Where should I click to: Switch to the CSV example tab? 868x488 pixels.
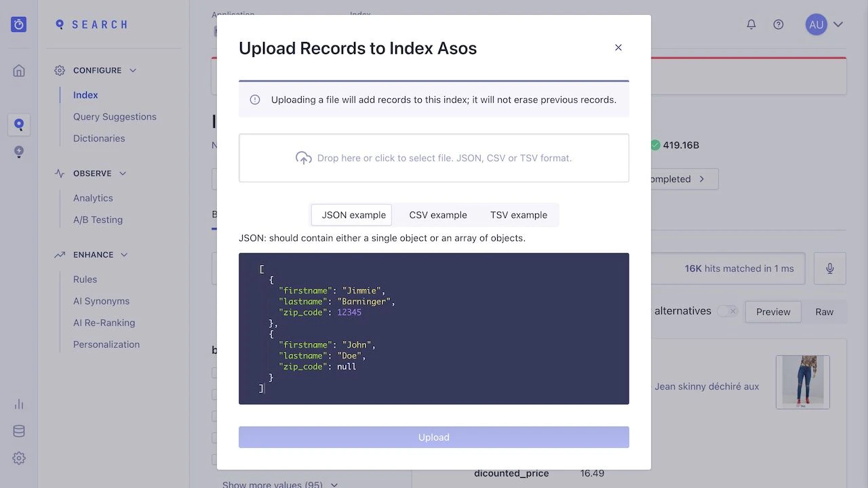point(437,214)
